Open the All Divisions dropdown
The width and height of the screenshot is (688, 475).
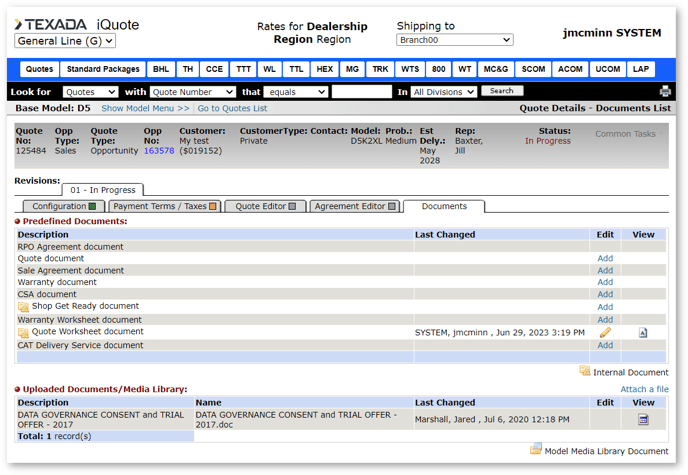444,92
